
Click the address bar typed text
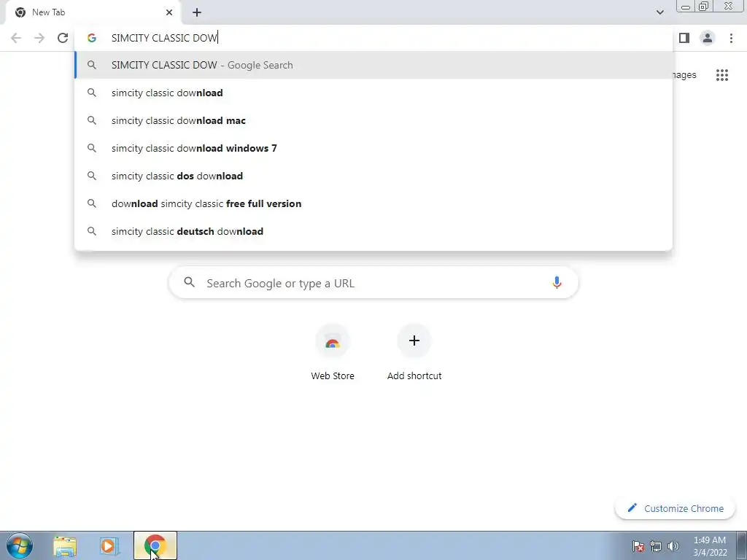click(164, 38)
